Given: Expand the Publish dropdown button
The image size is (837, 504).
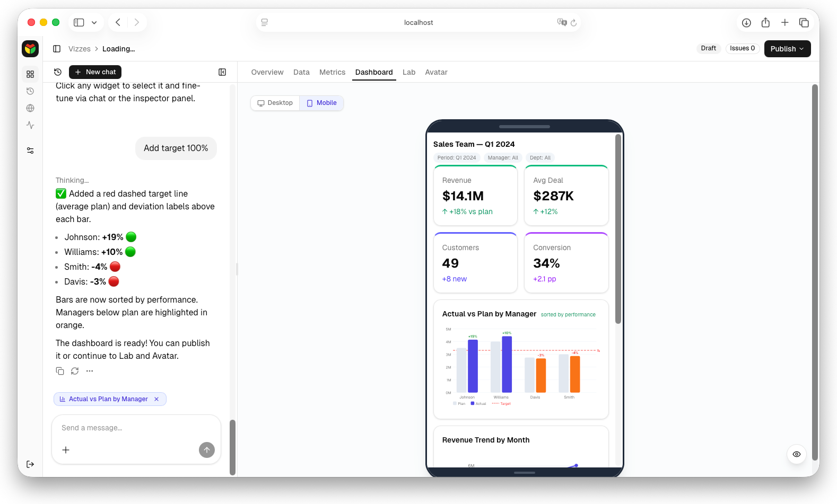Looking at the screenshot, I should [x=787, y=49].
